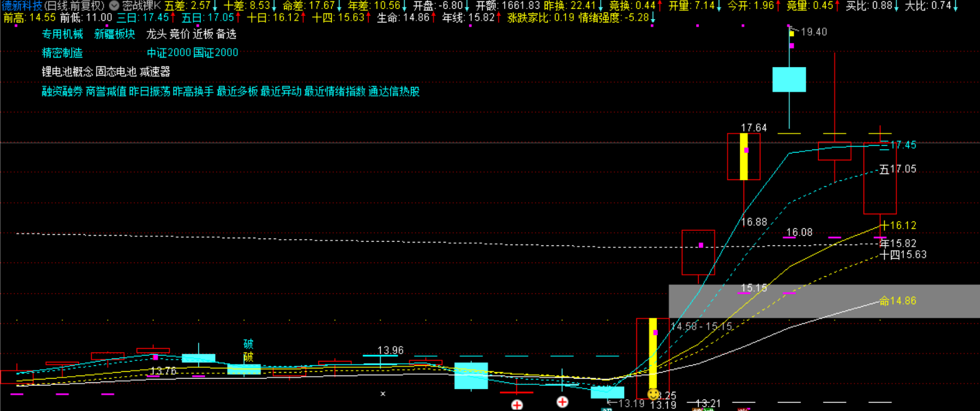Click the 近板 tag
The image size is (980, 411).
pyautogui.click(x=203, y=34)
